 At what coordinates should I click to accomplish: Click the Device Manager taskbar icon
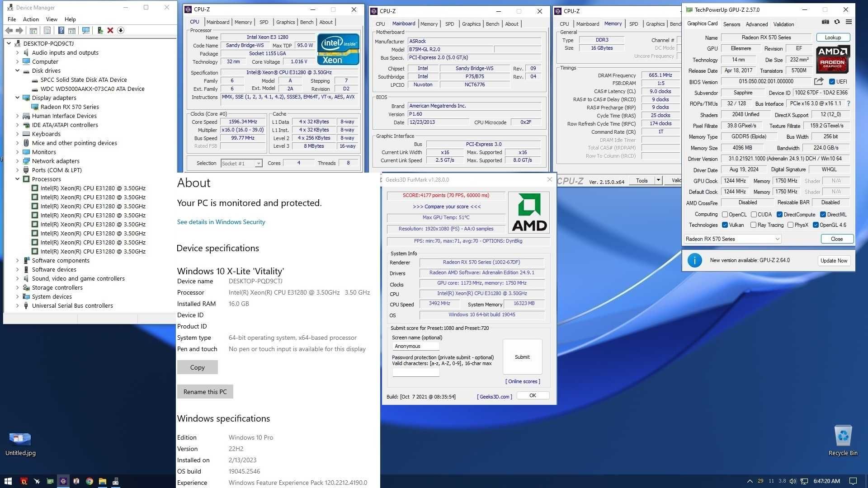116,481
